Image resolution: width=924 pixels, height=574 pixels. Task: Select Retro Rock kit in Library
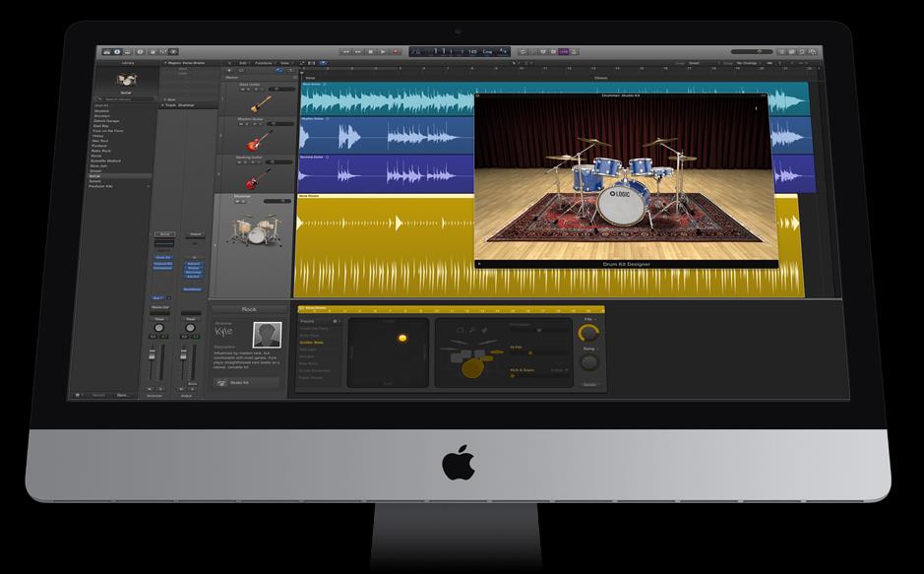[x=101, y=151]
